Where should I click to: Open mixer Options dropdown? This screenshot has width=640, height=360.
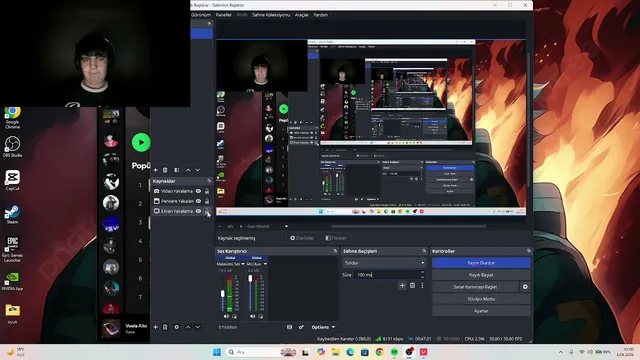coord(323,327)
